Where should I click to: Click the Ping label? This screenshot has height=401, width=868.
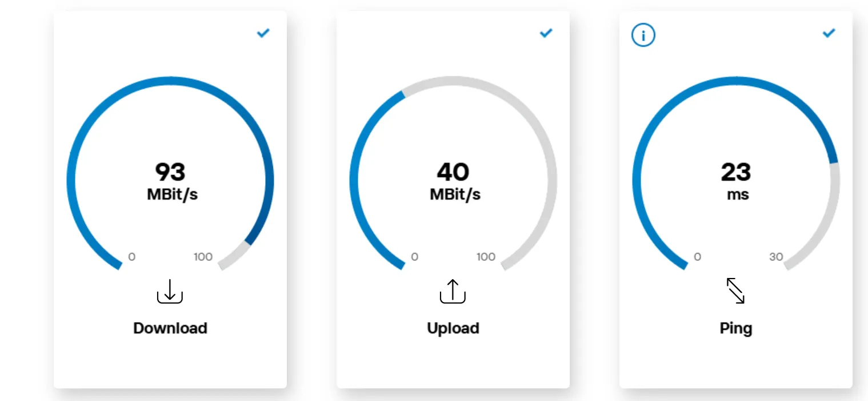point(735,328)
